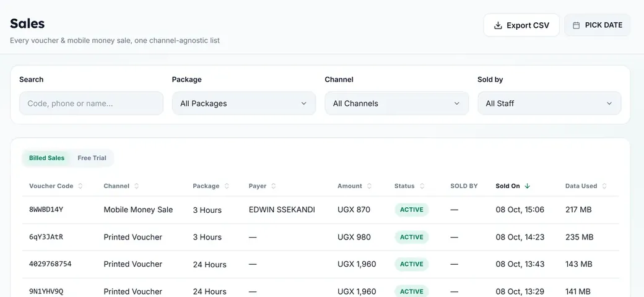Click the Amount column sort arrows

click(x=369, y=186)
